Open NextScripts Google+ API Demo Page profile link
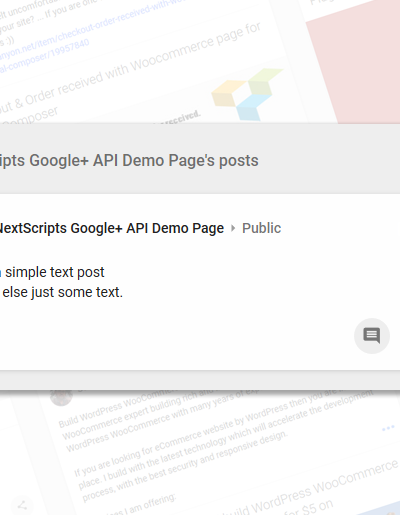This screenshot has width=400, height=515. coord(112,228)
